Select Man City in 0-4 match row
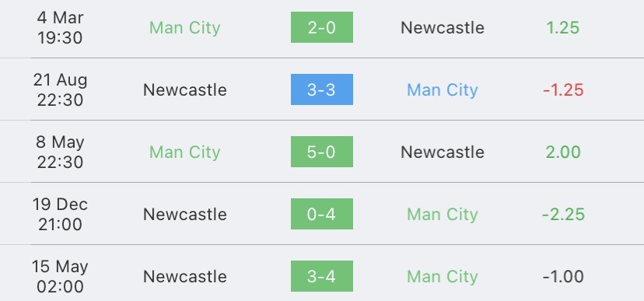Screen dimensions: 644x301 (x=443, y=215)
